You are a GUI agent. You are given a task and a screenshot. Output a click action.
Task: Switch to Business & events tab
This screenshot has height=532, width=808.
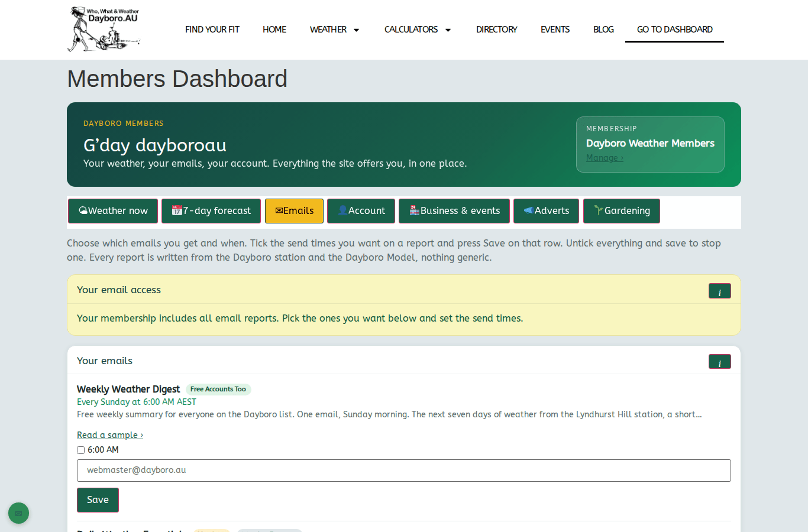pos(454,211)
